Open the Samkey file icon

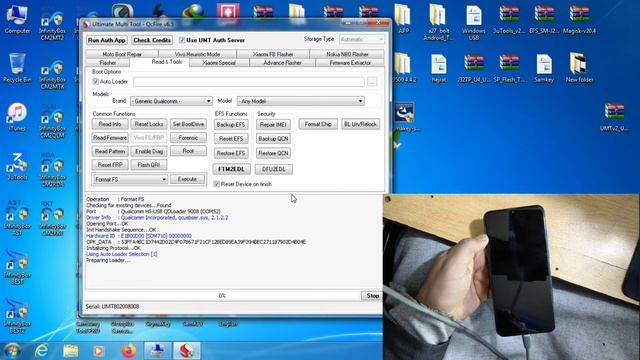pyautogui.click(x=544, y=68)
